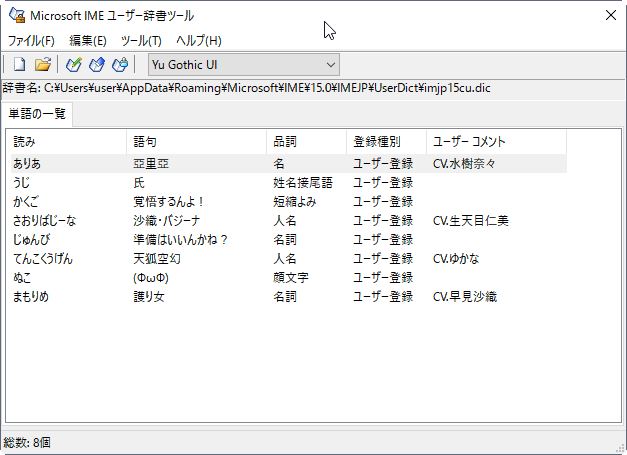Open the ファイル(F) menu
The height and width of the screenshot is (455, 627).
[x=31, y=40]
